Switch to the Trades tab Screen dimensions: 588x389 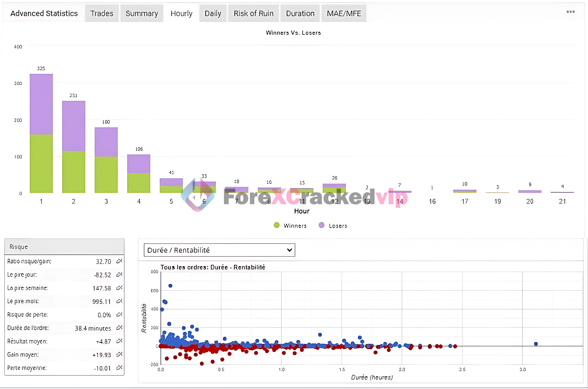click(x=102, y=13)
